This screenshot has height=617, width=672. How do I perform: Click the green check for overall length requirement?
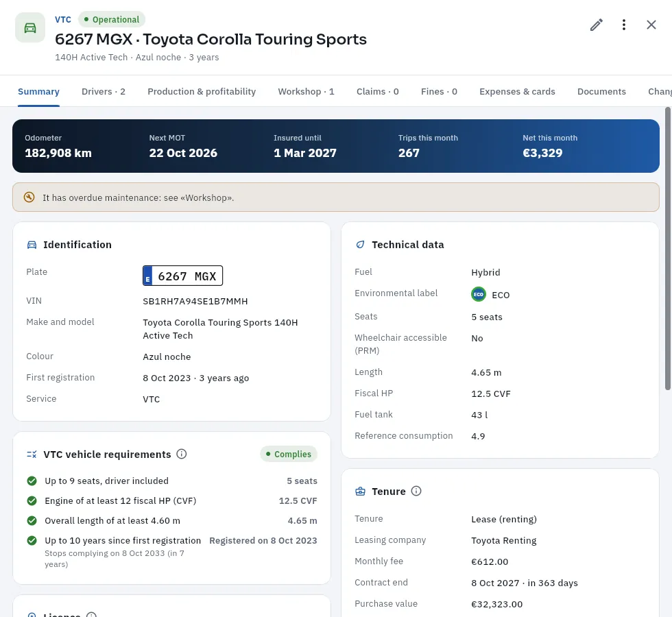click(x=32, y=520)
